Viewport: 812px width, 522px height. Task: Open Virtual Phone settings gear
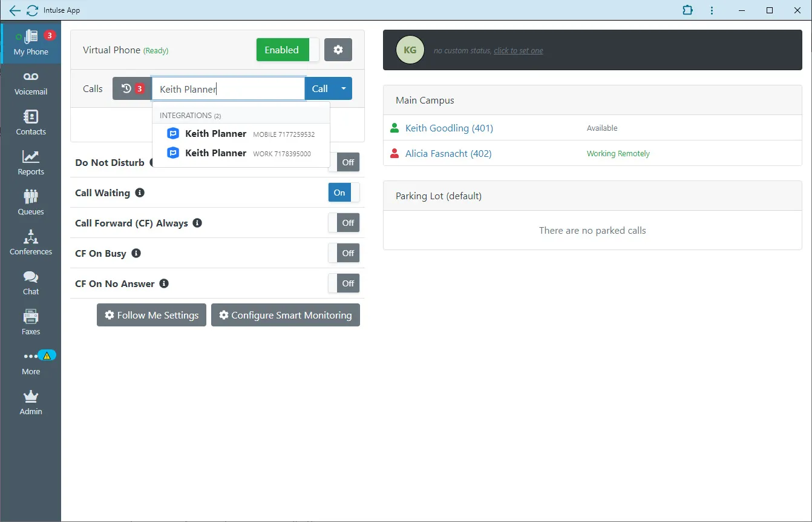click(338, 50)
